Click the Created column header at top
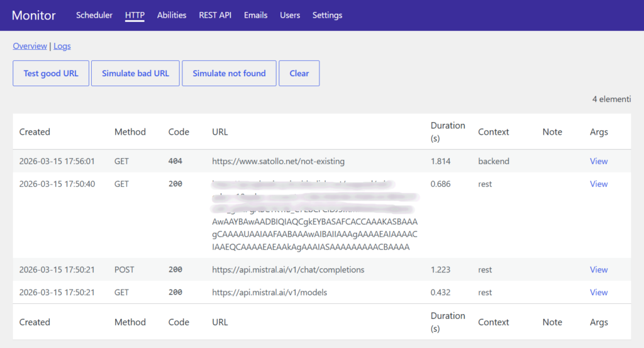The height and width of the screenshot is (348, 644). click(x=35, y=132)
